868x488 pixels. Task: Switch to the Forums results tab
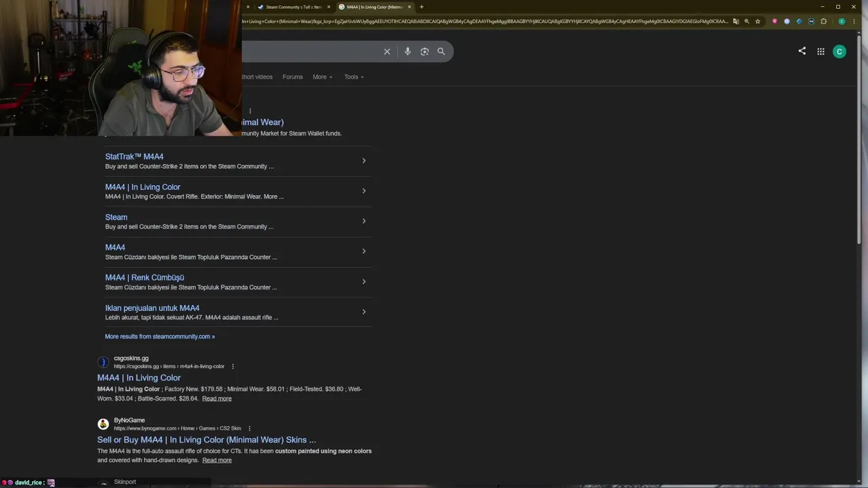293,77
